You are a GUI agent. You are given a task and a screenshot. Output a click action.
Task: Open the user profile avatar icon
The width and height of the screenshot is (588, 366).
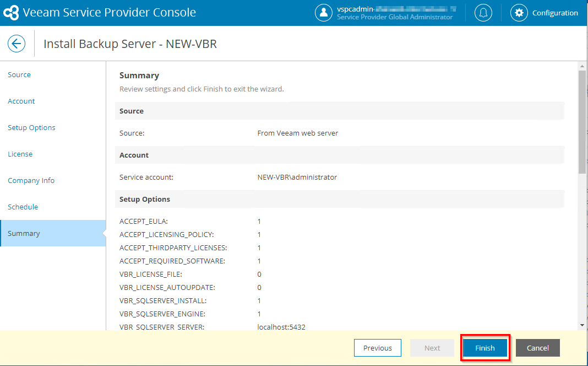[324, 13]
